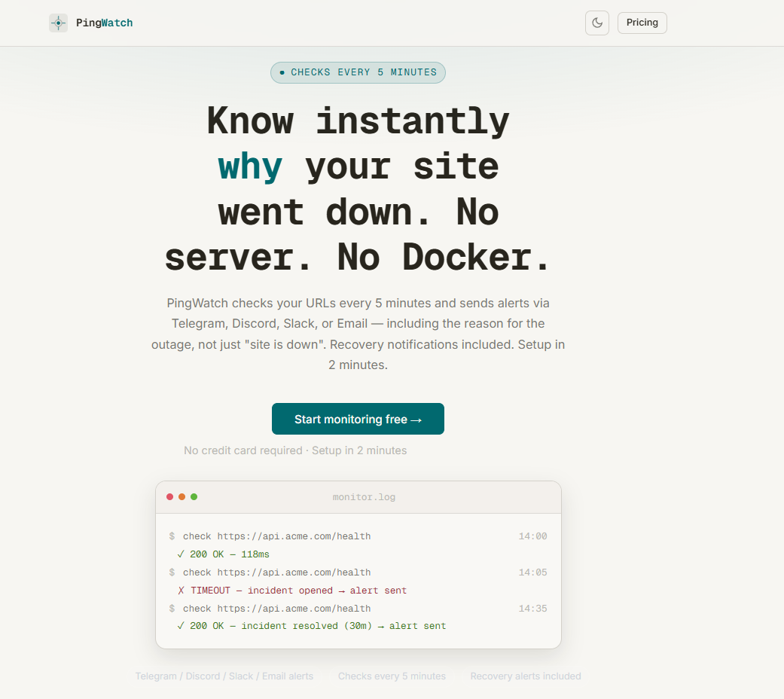The width and height of the screenshot is (784, 699).
Task: Click the 'incident resolved (30m)' log line
Action: pyautogui.click(x=312, y=626)
